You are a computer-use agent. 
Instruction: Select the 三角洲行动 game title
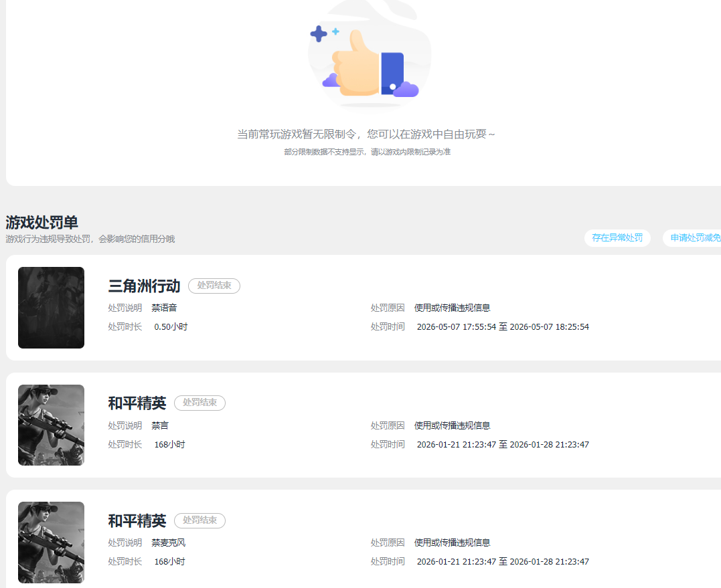(144, 286)
